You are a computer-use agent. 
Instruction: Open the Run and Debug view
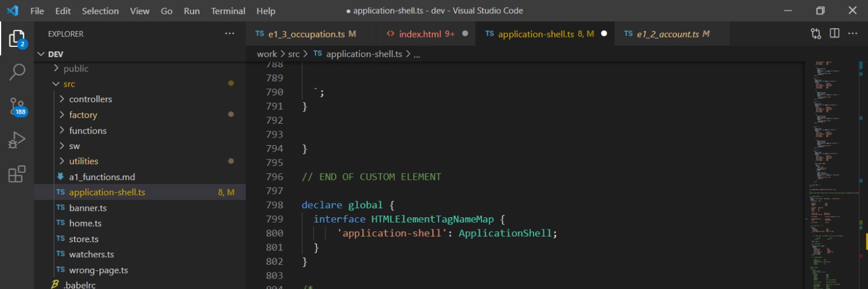[x=17, y=140]
